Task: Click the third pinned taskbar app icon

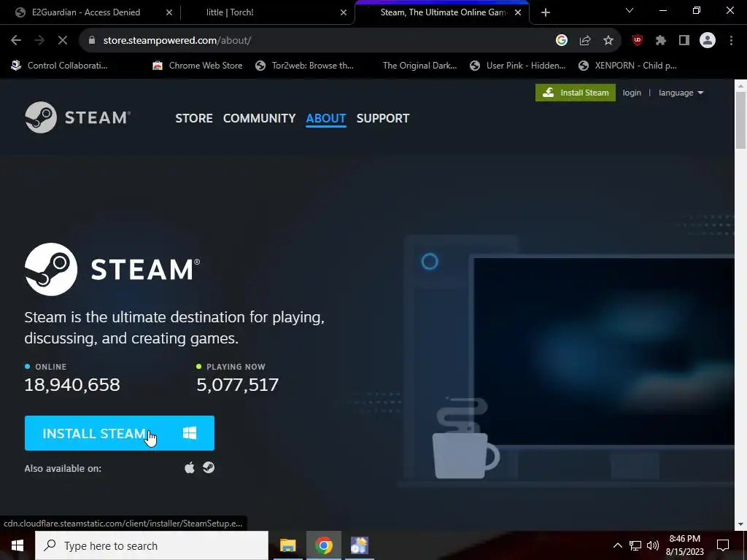Action: (x=359, y=545)
